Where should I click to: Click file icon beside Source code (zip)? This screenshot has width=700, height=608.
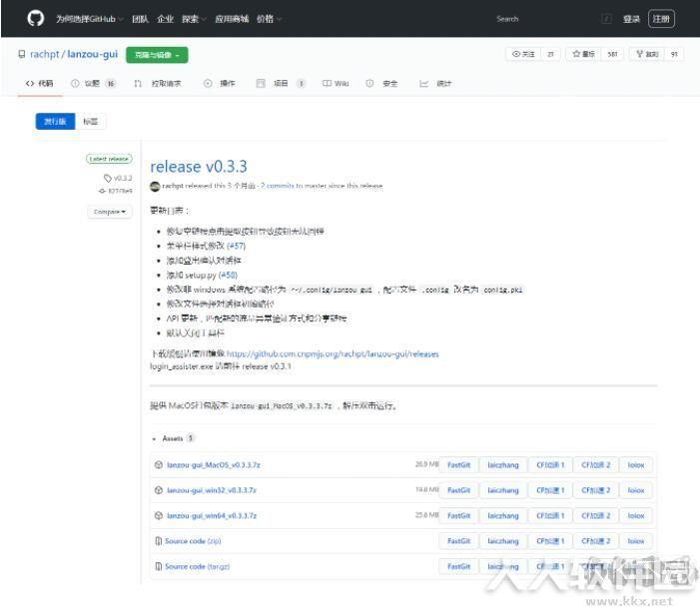coord(158,541)
